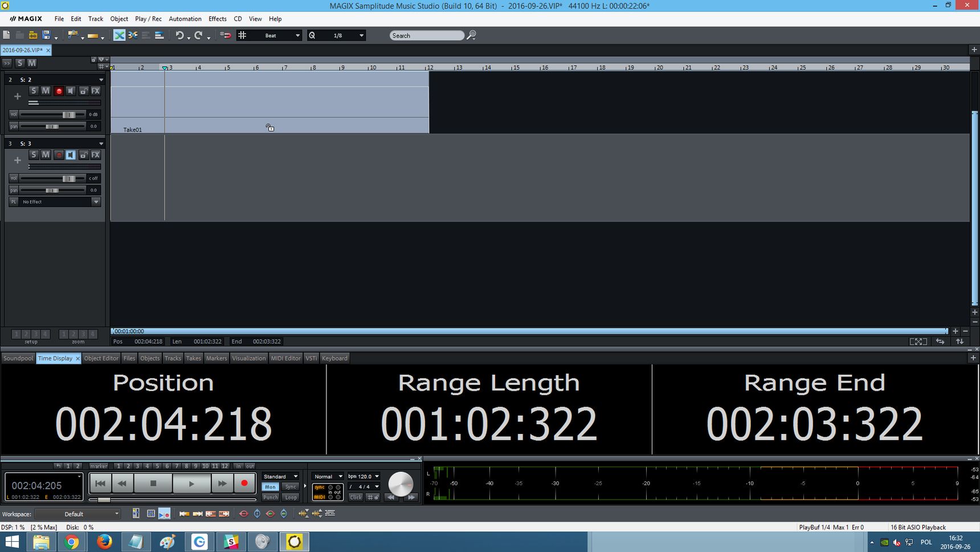Click the highlighted crossfade icon in toolbar
This screenshot has width=980, height=552.
[x=119, y=35]
